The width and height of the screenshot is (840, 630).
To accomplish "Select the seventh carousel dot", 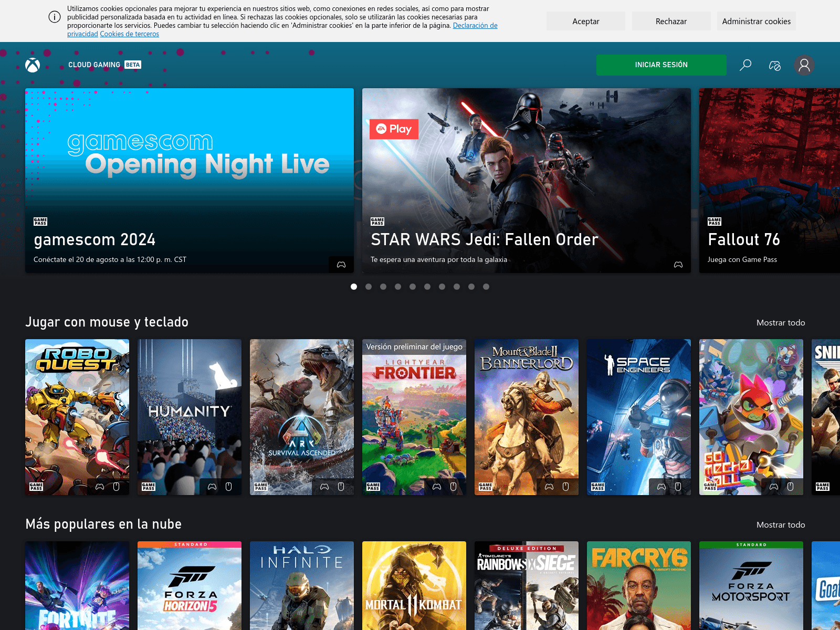I will tap(442, 287).
